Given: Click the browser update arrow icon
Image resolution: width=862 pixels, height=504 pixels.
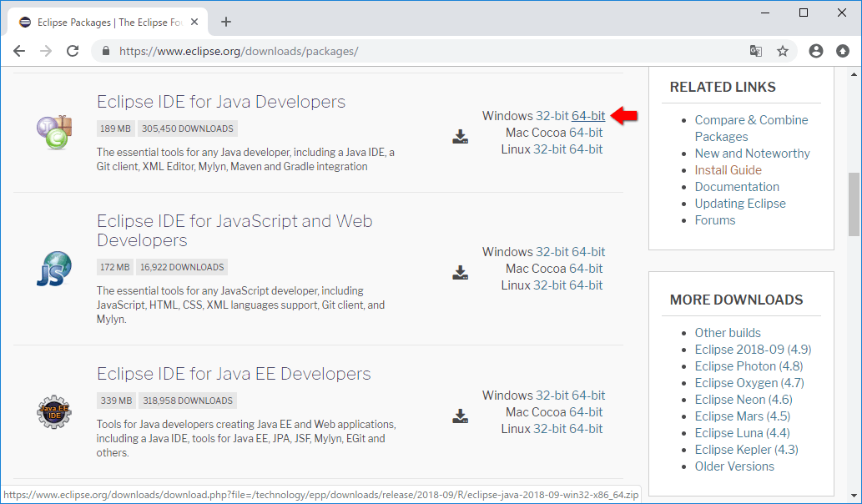Looking at the screenshot, I should (843, 51).
